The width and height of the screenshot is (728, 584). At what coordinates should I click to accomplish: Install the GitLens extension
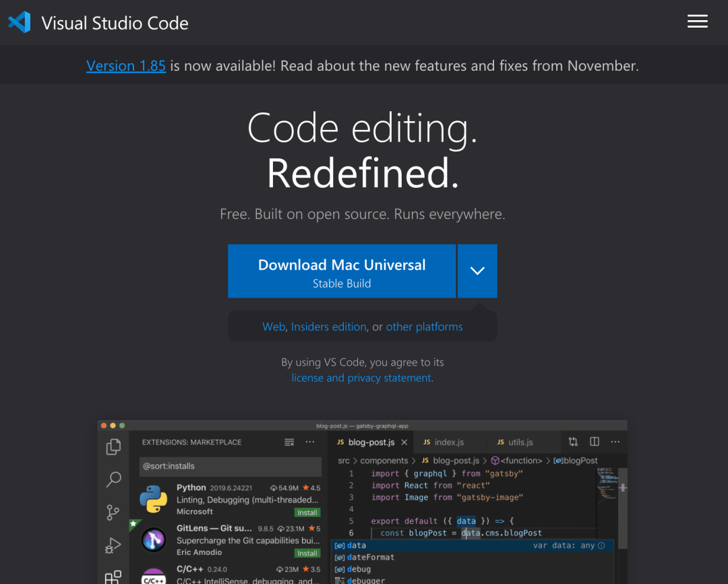click(x=307, y=553)
